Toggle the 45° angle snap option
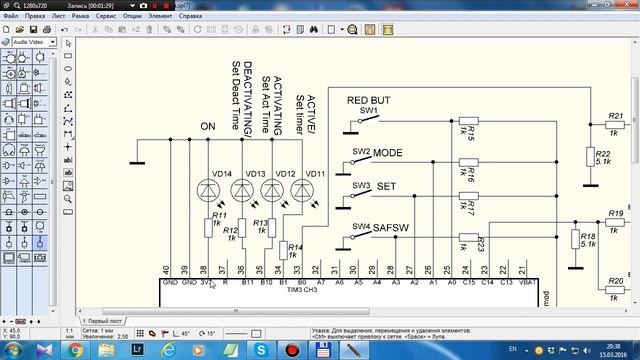This screenshot has width=640, height=360. [x=182, y=333]
